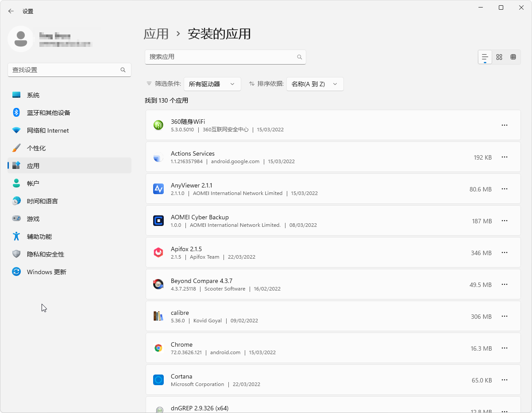Focus the 查找设置 search field

(69, 70)
